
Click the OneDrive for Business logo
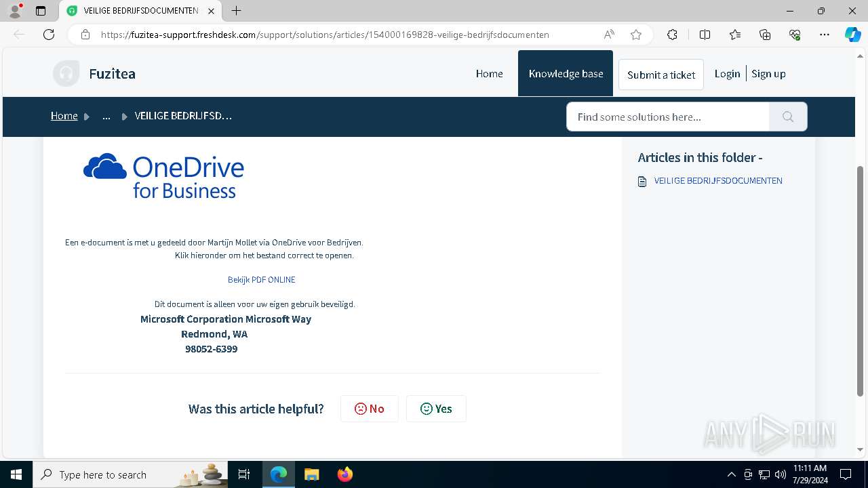[163, 176]
